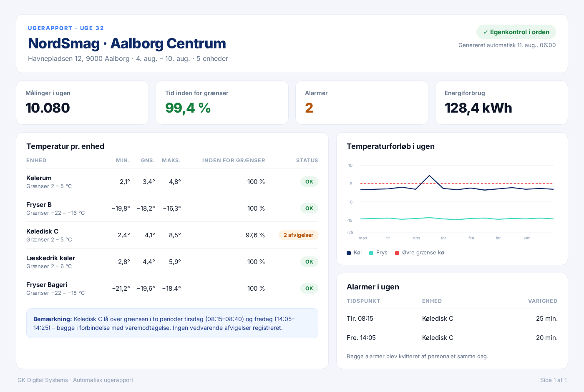The width and height of the screenshot is (584, 392).
Task: Click the OK badge for Kølerum
Action: click(x=309, y=182)
